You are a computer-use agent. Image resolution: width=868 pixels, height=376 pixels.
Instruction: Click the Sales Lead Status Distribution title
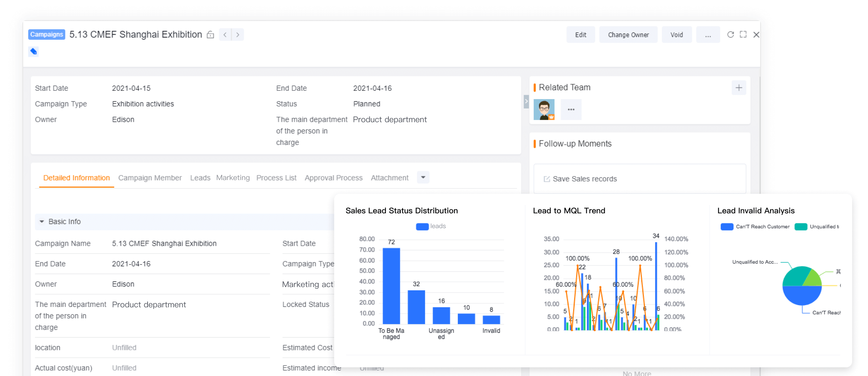[401, 211]
